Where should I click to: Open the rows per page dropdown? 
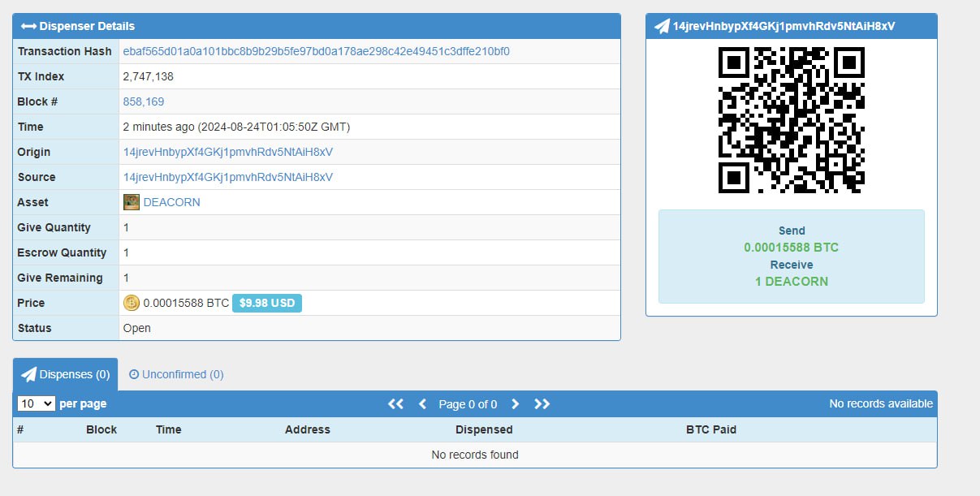pos(37,403)
